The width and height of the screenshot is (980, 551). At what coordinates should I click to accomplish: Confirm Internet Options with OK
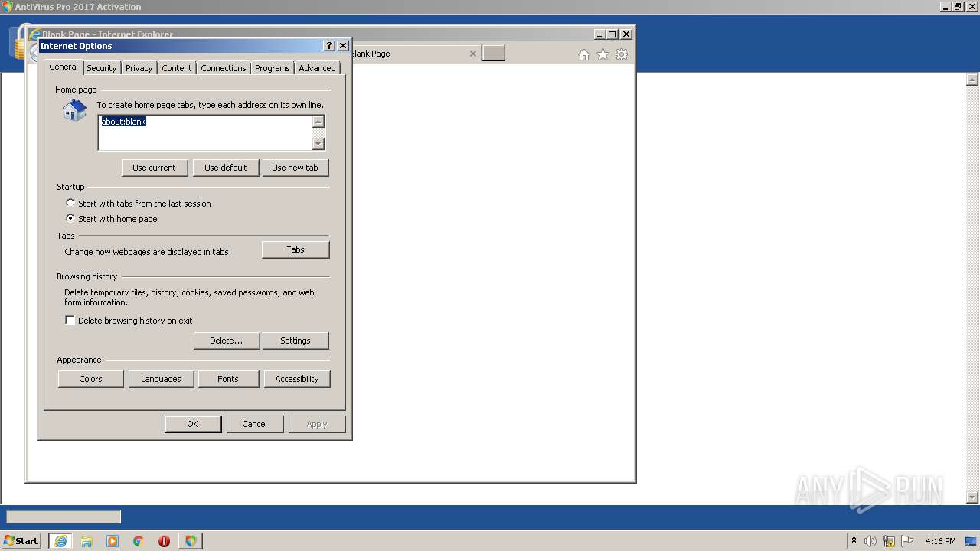pos(193,424)
